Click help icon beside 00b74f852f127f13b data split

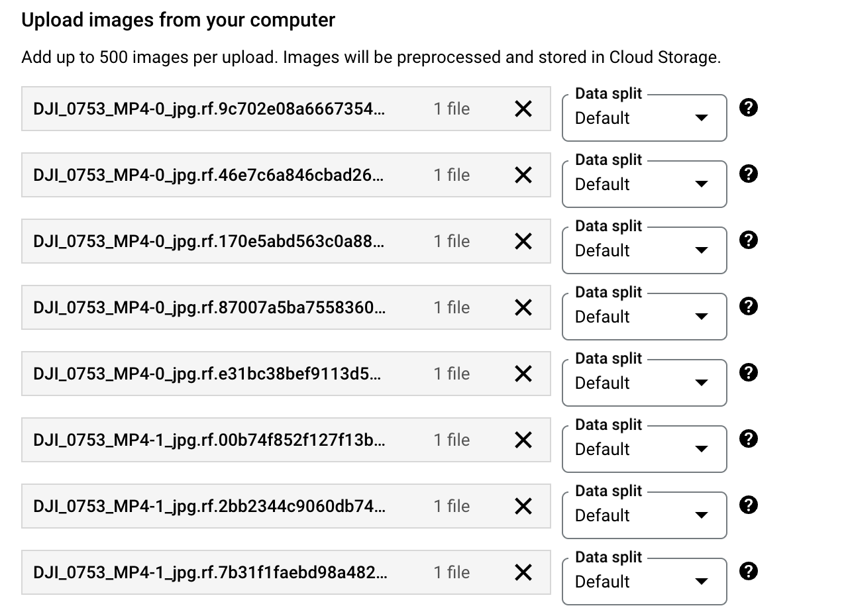coord(748,439)
